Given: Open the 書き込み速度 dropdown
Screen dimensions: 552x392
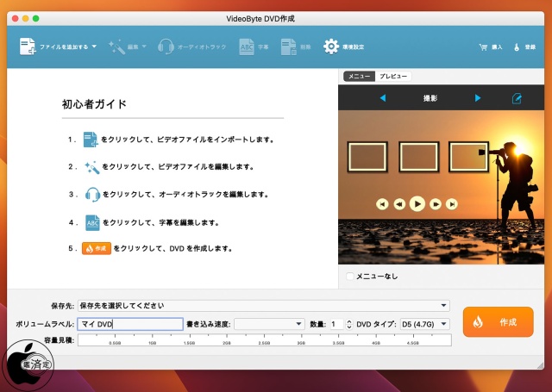Looking at the screenshot, I should point(269,324).
